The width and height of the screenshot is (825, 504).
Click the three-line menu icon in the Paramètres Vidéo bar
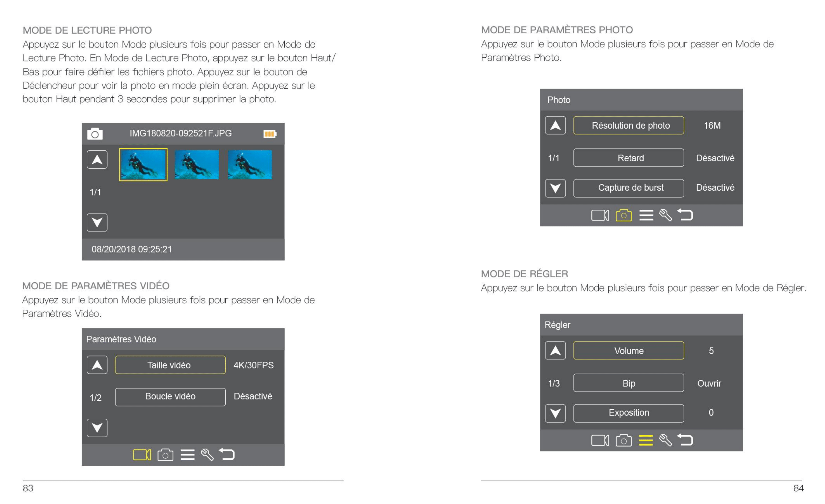[x=188, y=455]
